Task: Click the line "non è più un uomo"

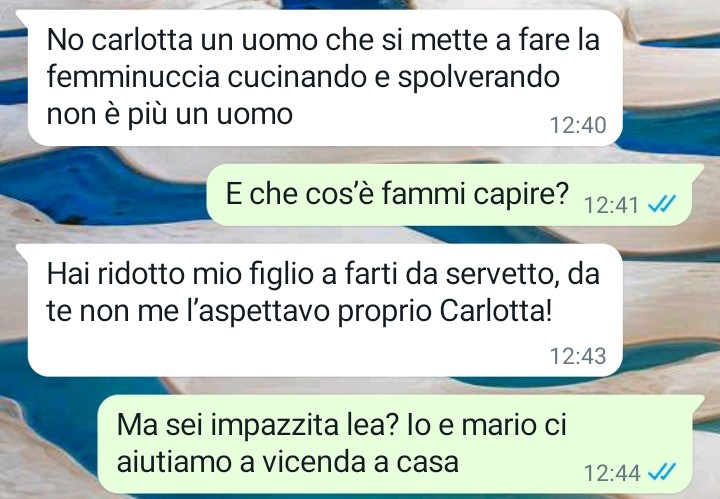Action: pyautogui.click(x=169, y=114)
